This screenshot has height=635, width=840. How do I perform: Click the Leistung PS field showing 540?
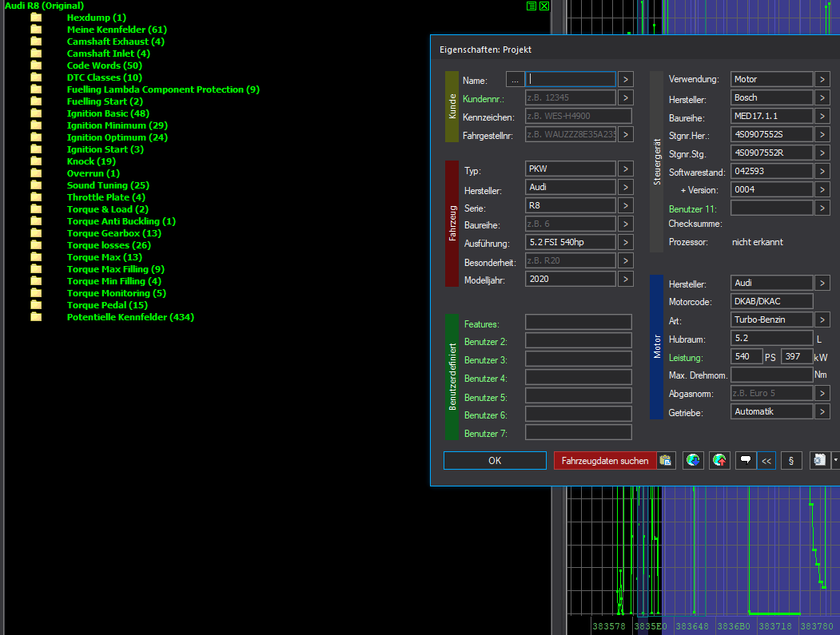(x=746, y=356)
